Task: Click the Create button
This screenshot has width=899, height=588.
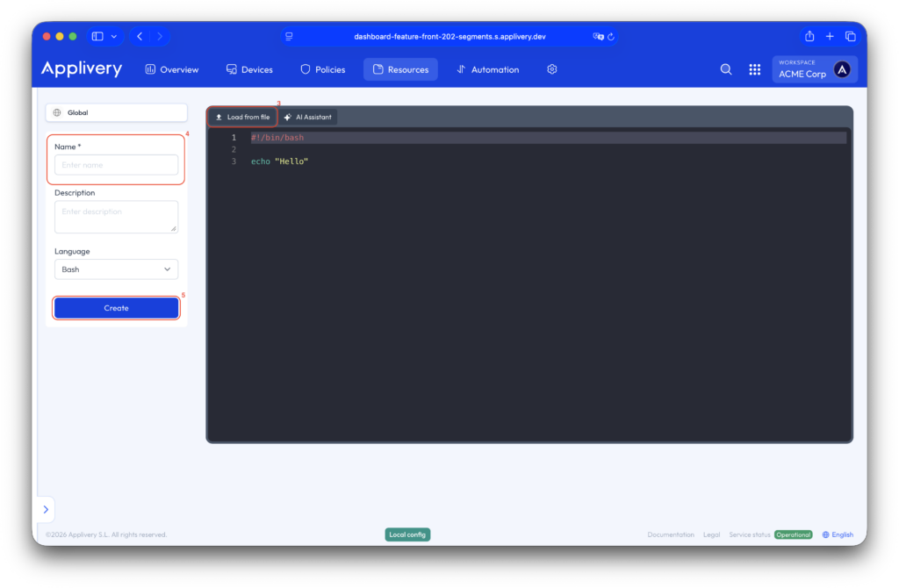Action: 116,307
